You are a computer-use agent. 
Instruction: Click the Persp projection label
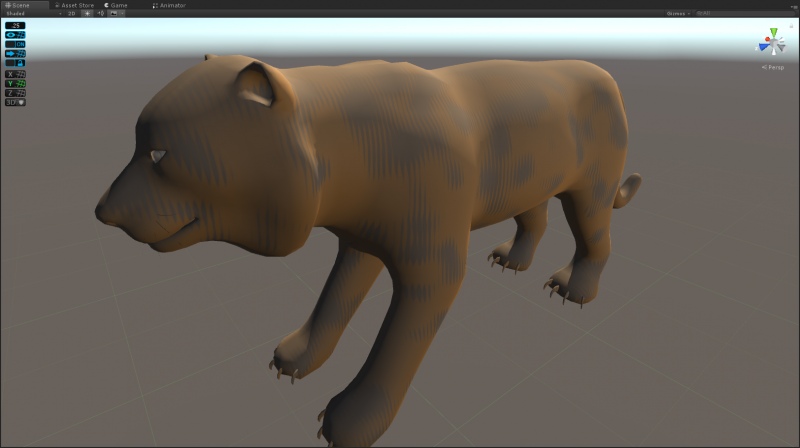[x=773, y=67]
